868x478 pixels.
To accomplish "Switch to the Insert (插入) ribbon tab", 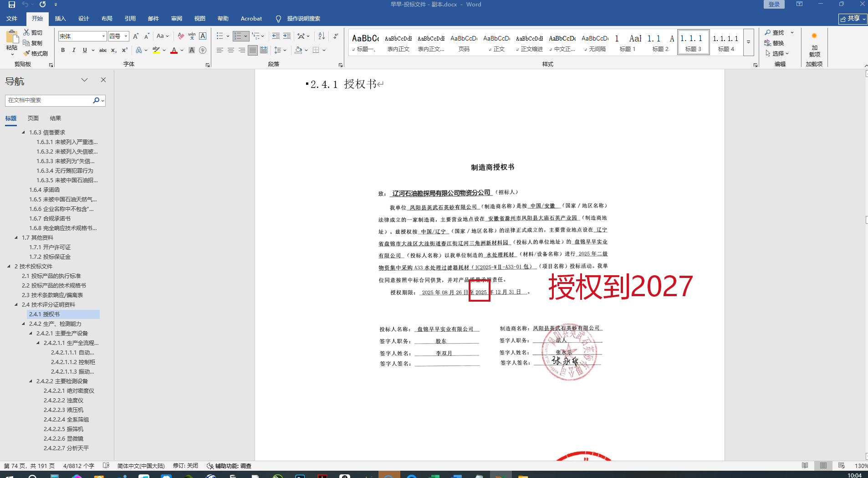I will [61, 19].
